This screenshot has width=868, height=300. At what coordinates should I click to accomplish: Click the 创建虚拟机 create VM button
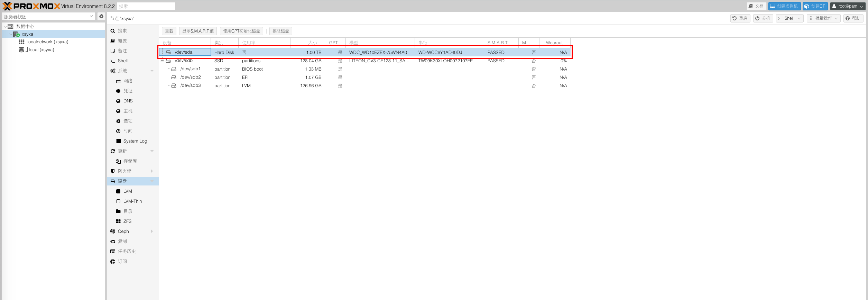click(x=784, y=6)
